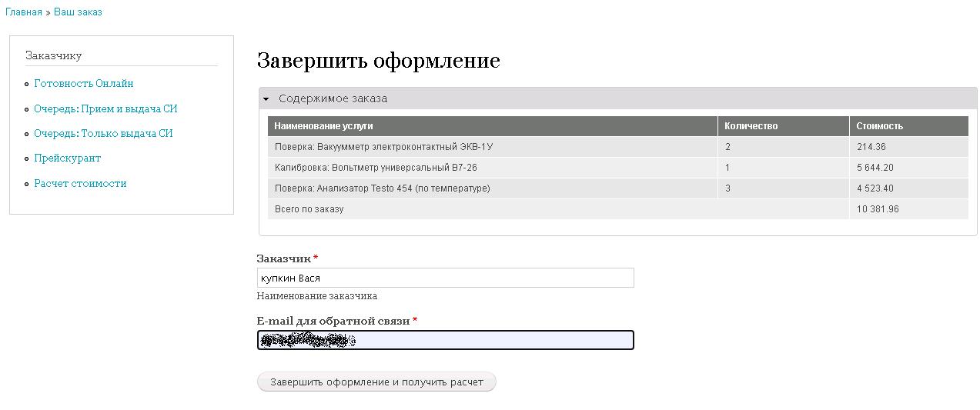Screen dimensions: 980x410
Task: Submit Завершить оформление и получить расчет
Action: 376,382
